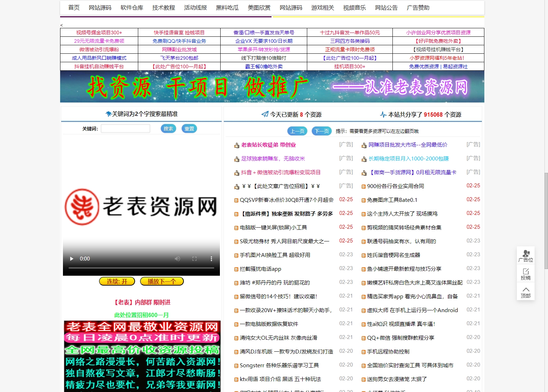Screen dimensions: 548x392
Task: Open article 虚拟大师 在手机上运行另一个Android
Action: pyautogui.click(x=413, y=310)
